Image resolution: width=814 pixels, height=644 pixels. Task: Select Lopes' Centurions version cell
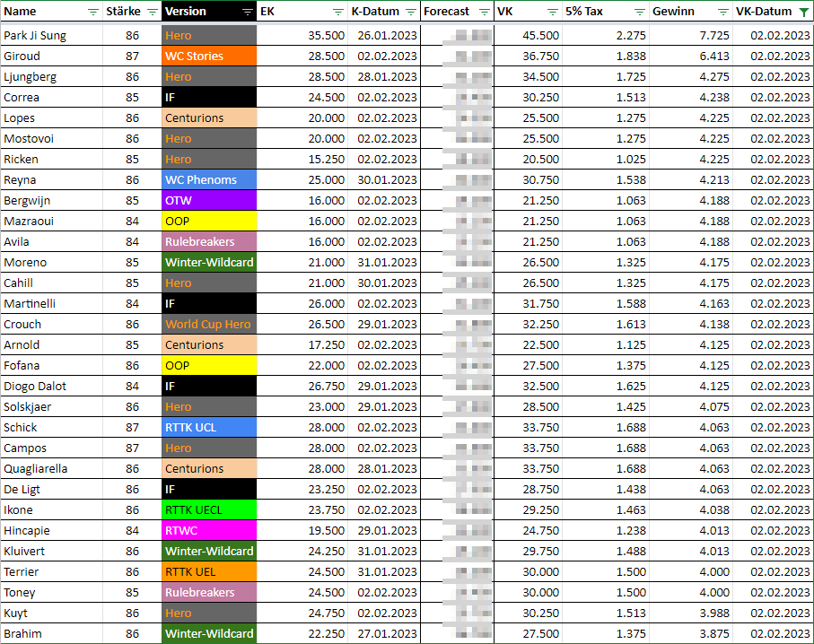(209, 117)
